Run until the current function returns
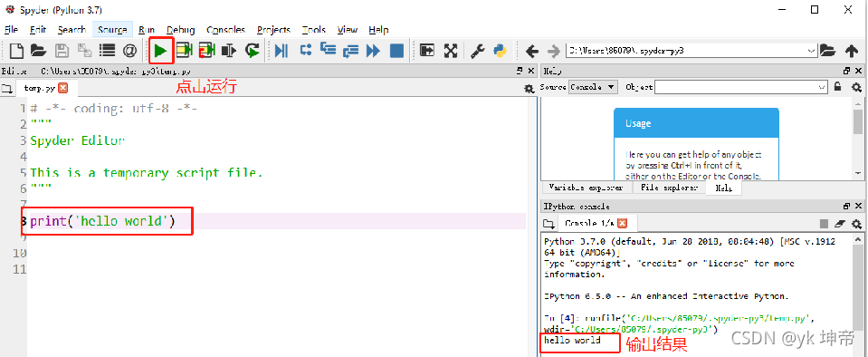Image resolution: width=868 pixels, height=357 pixels. pyautogui.click(x=351, y=51)
